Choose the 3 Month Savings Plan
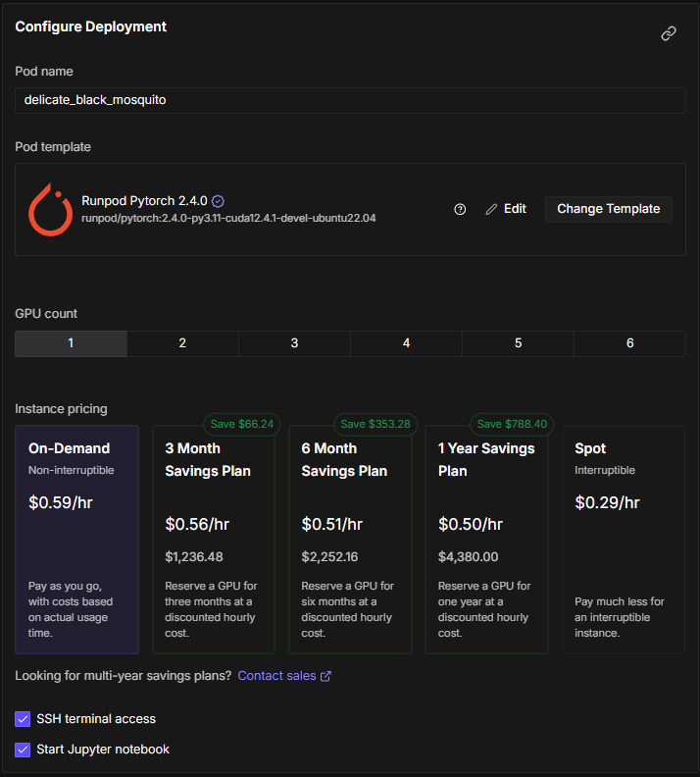700x777 pixels. (213, 539)
